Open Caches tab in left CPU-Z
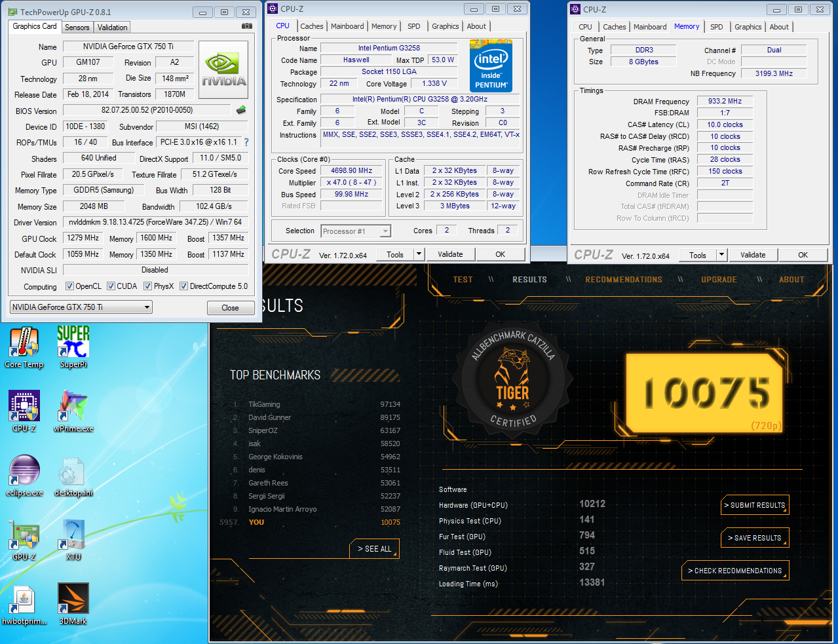838x644 pixels. (311, 26)
